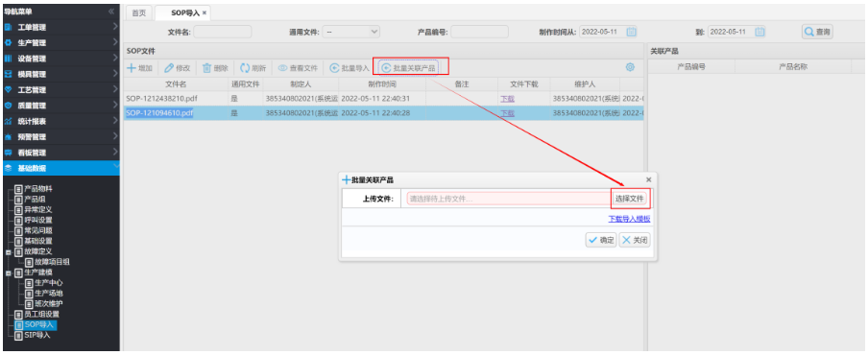
Task: Switch to the 首页 tab
Action: click(139, 12)
